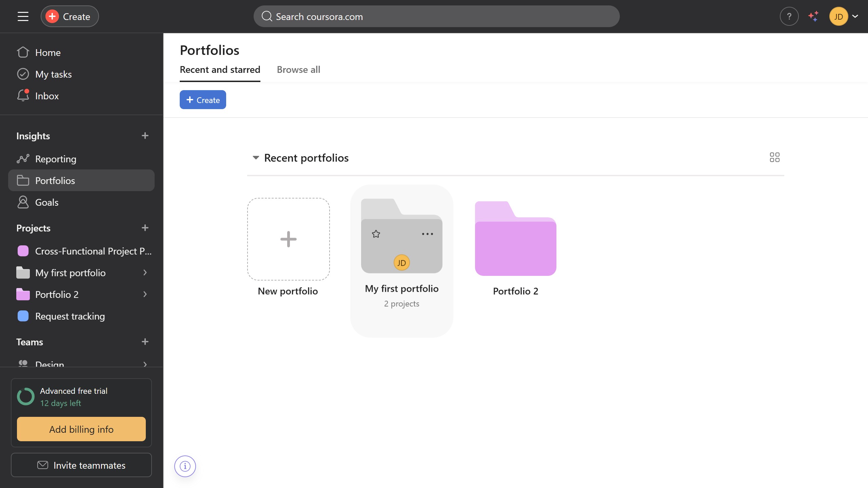Star My first portfolio folder
Viewport: 868px width, 488px height.
[376, 234]
